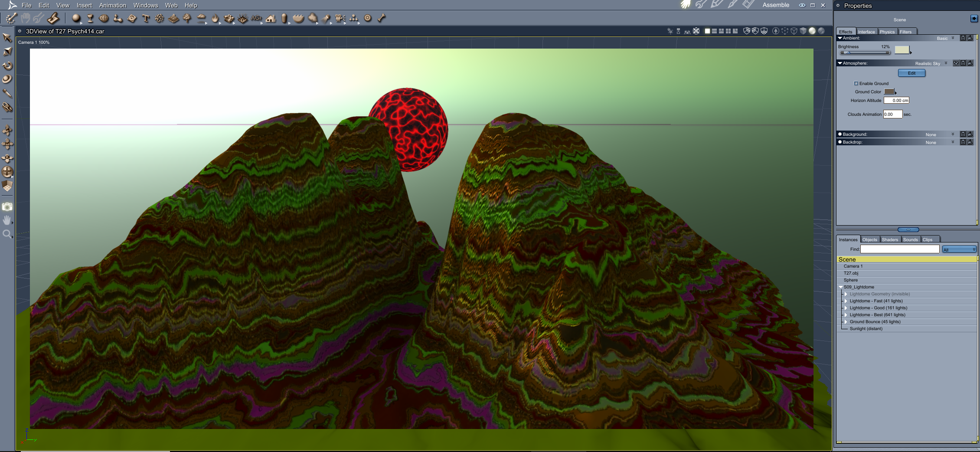Toggle the Background radio dot
This screenshot has height=452, width=980.
tap(840, 134)
